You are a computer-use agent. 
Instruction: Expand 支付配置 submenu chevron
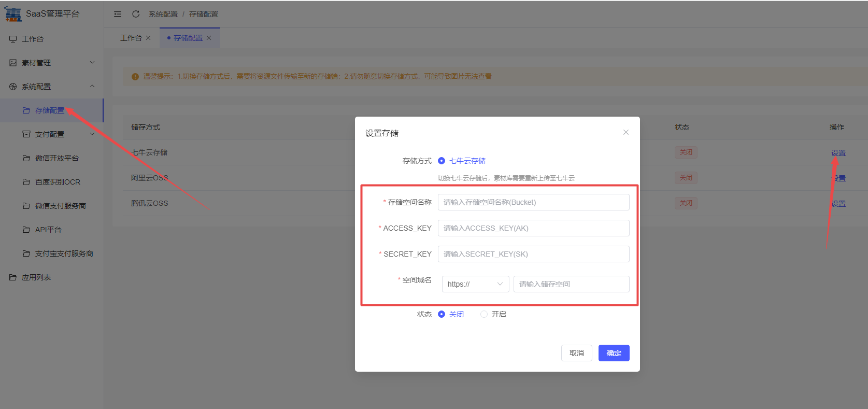coord(92,134)
